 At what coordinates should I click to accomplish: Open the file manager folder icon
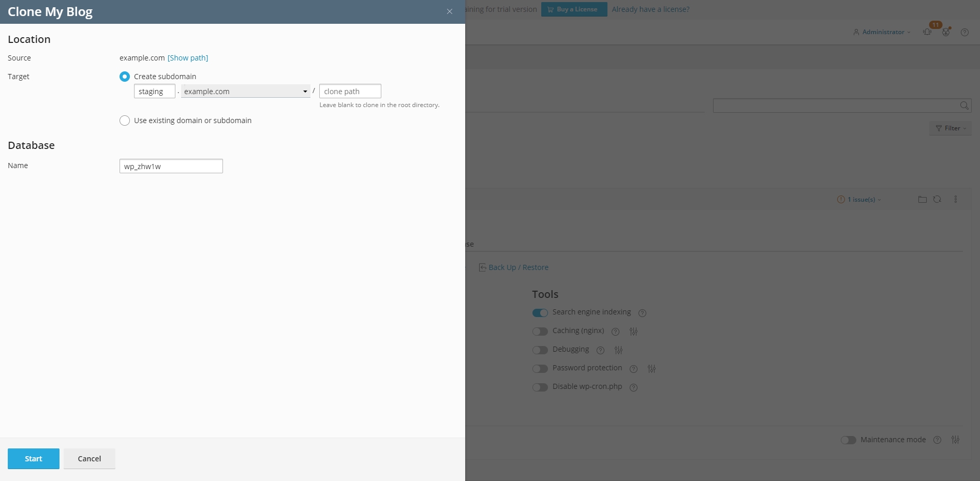tap(922, 200)
